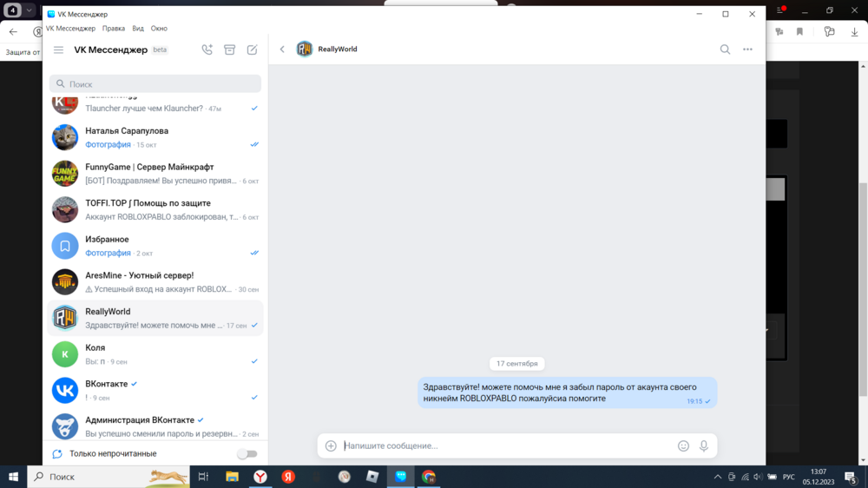Open AresMine - Уютный сервер chat
This screenshot has height=488, width=868.
155,282
